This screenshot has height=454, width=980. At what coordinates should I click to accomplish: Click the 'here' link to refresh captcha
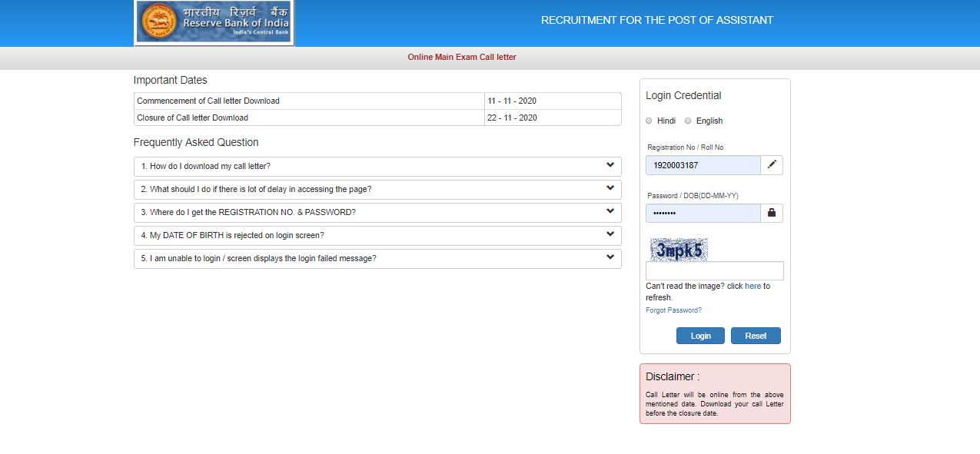tap(752, 286)
